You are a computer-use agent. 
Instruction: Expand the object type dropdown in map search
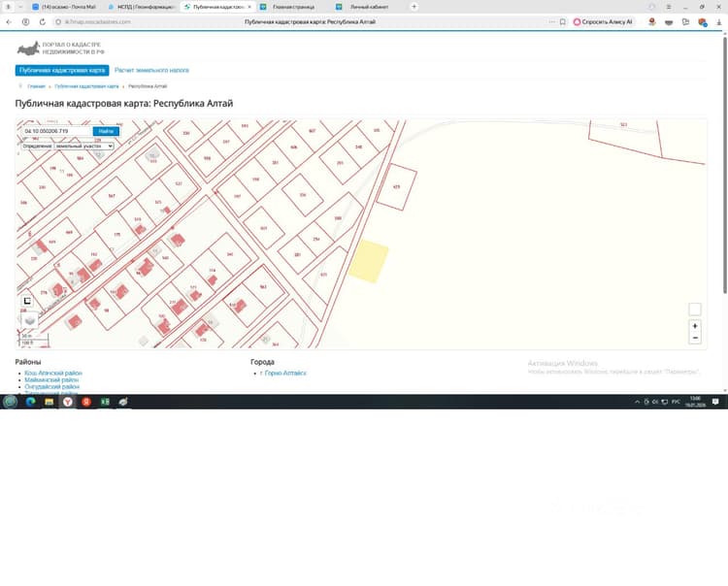coord(84,146)
